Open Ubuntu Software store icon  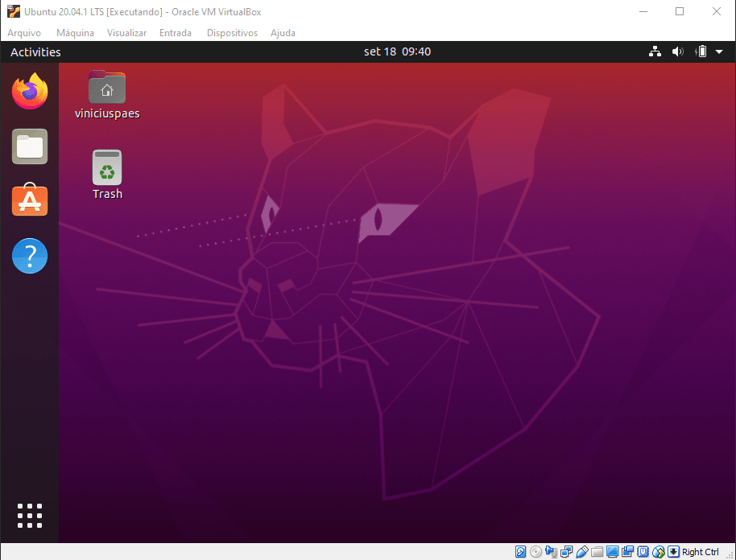click(x=30, y=200)
